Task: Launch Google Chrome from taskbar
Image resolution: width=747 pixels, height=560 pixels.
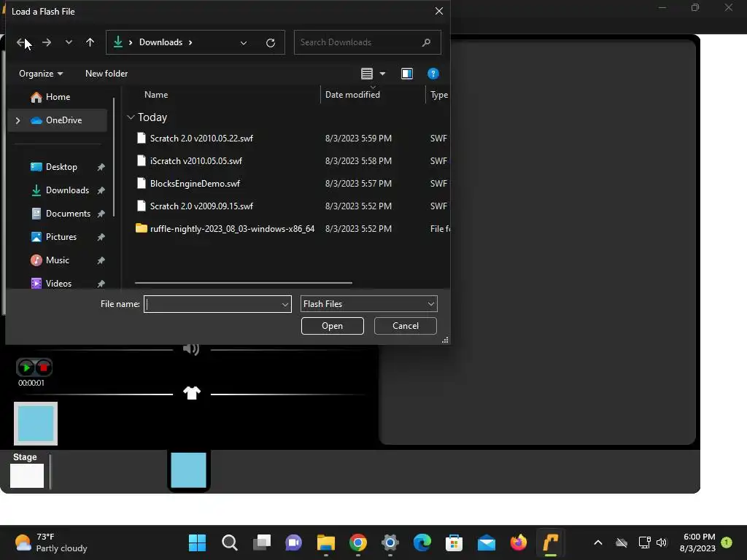Action: coord(357,542)
